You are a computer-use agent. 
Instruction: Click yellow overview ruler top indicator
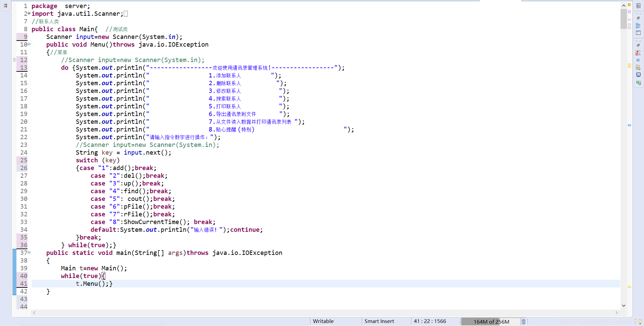click(629, 5)
